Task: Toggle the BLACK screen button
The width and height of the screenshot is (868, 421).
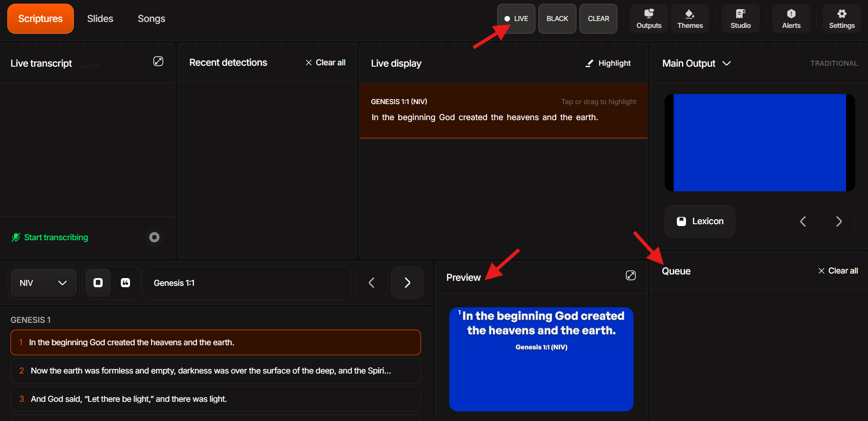Action: 557,19
